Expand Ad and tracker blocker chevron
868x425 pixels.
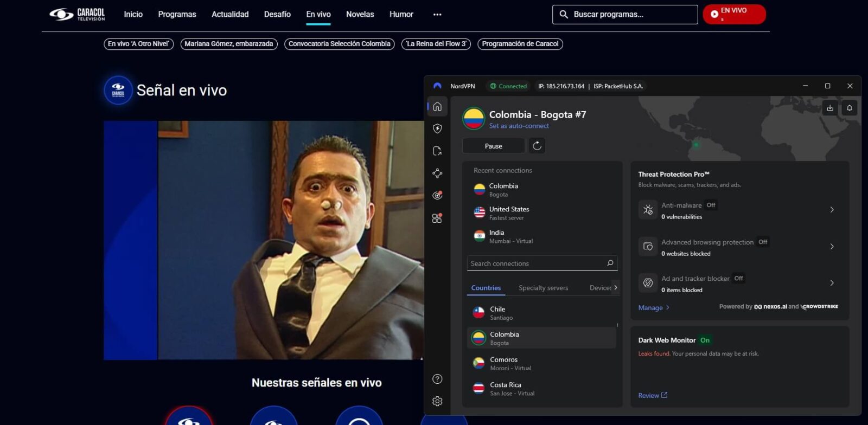[832, 283]
